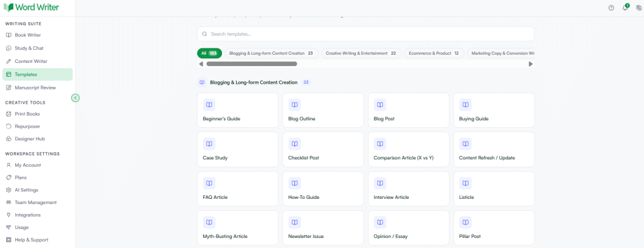This screenshot has height=248, width=644.
Task: Click the Help & Support sidebar icon
Action: [x=9, y=240]
